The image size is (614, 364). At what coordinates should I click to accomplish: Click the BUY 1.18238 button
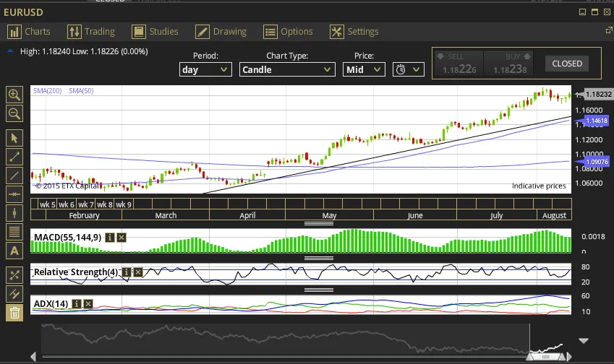(x=510, y=64)
